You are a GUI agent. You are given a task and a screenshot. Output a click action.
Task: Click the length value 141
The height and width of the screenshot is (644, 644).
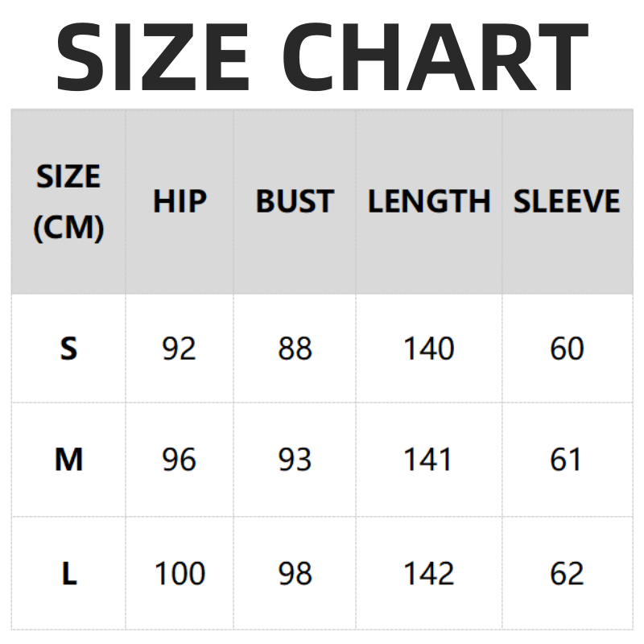(x=428, y=460)
